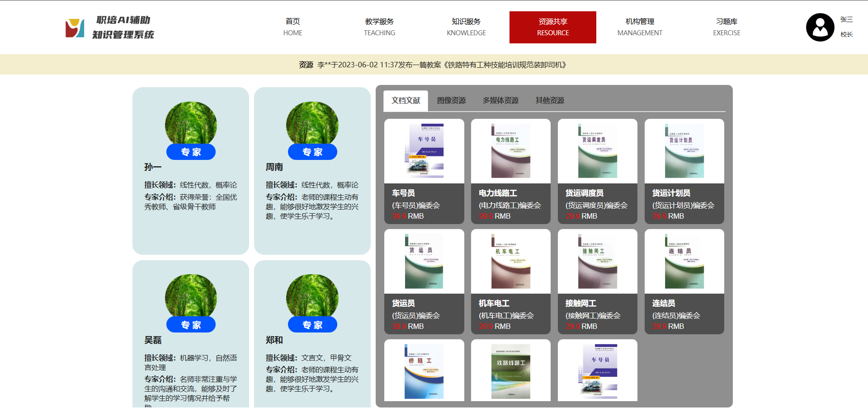Click the 车号员 title under first book

pyautogui.click(x=403, y=193)
